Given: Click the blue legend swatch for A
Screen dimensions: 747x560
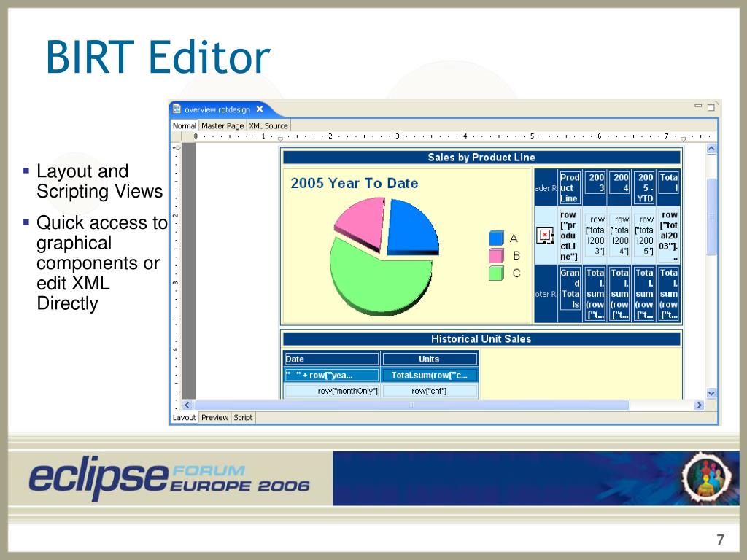Looking at the screenshot, I should tap(496, 238).
